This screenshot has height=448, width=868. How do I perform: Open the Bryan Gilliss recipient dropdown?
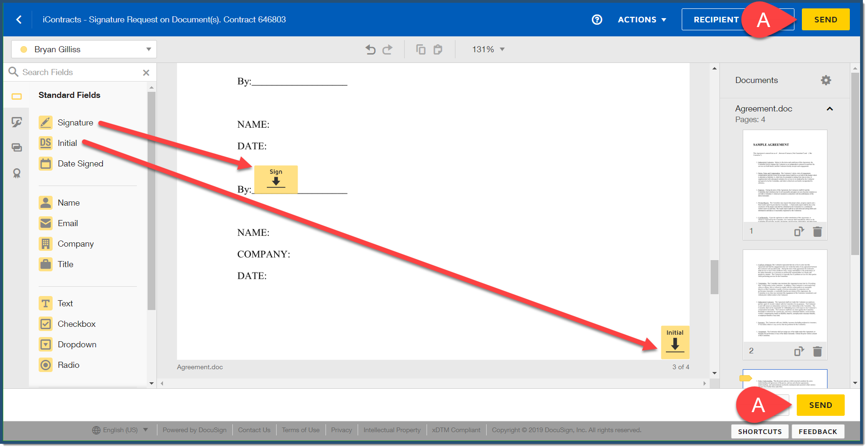[84, 49]
